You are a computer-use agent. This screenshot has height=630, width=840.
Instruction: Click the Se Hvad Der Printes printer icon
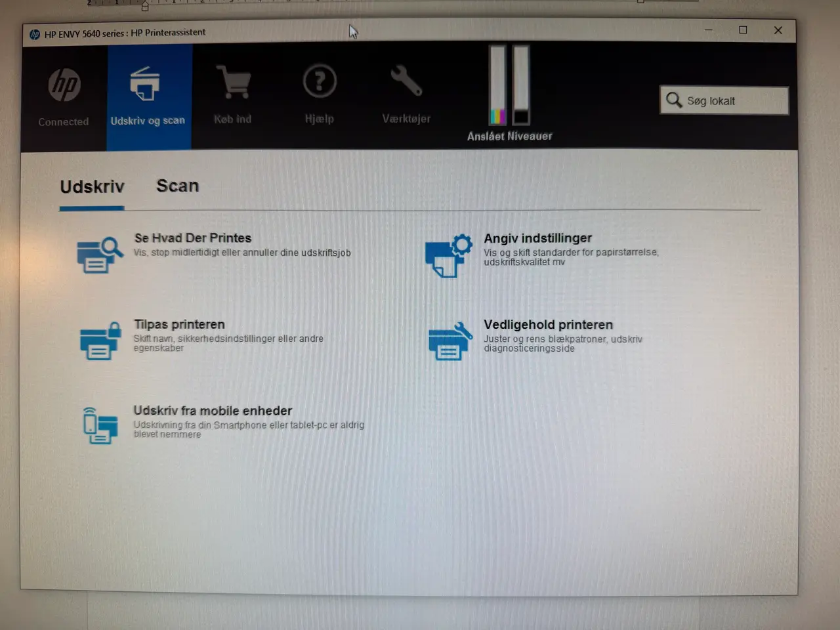(100, 255)
